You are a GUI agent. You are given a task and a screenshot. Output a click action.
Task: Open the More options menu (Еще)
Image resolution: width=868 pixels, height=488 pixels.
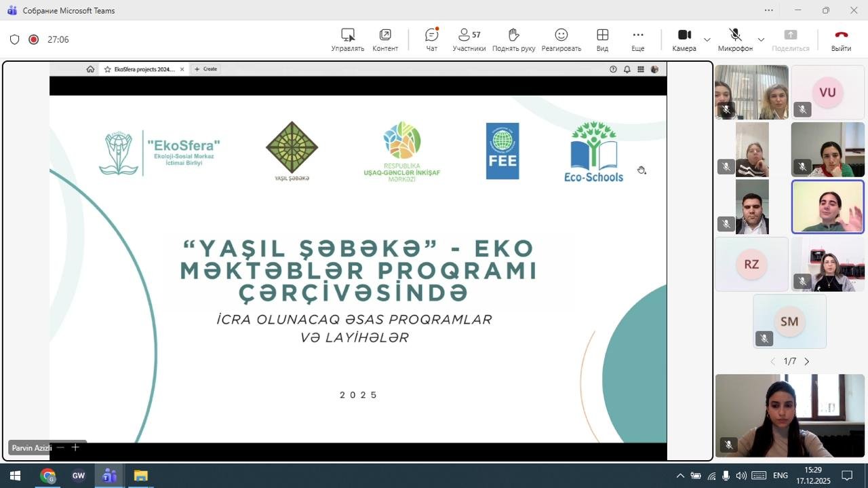(x=637, y=39)
